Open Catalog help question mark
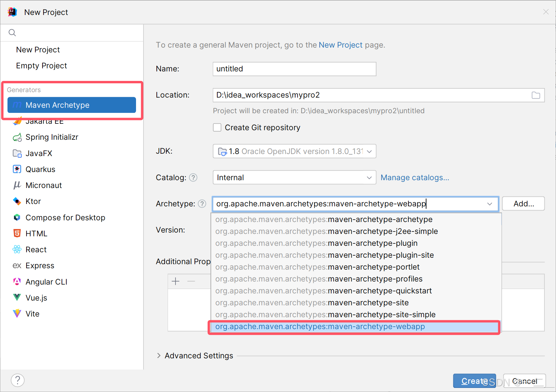The image size is (556, 392). point(193,177)
